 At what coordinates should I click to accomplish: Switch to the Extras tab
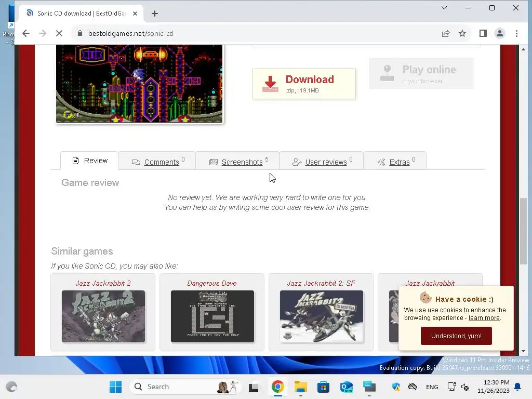pos(395,161)
